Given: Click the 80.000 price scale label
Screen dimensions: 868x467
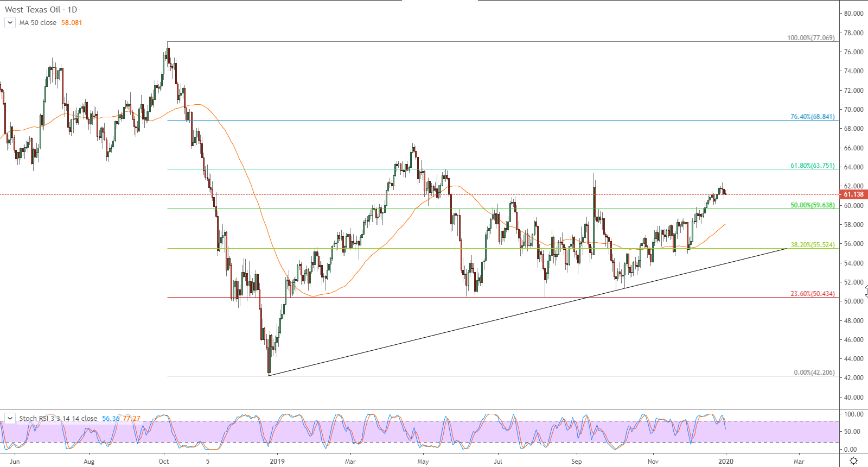Looking at the screenshot, I should 853,14.
